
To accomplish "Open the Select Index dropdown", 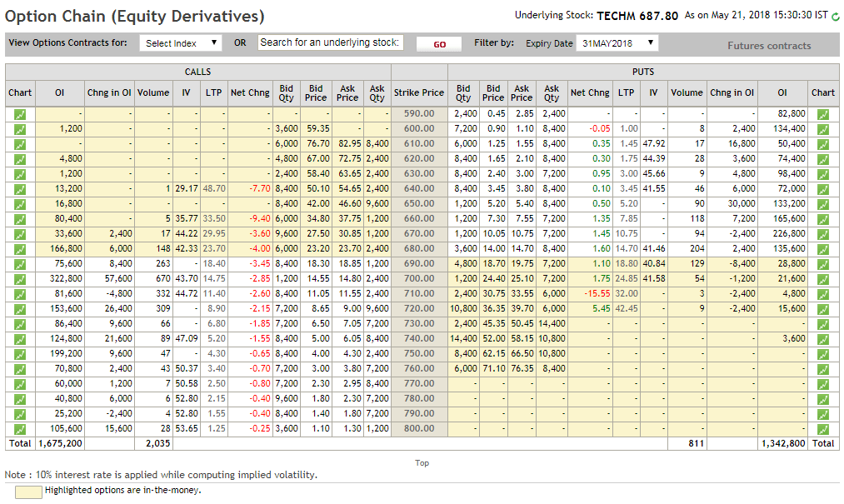I will pos(180,43).
